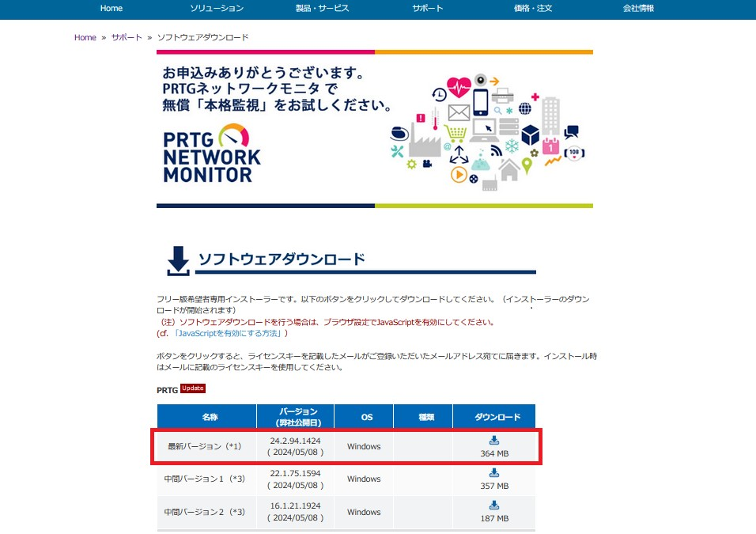The image size is (756, 534).
Task: Click the ソフトウェアダウンロード breadcrumb text
Action: [x=203, y=38]
